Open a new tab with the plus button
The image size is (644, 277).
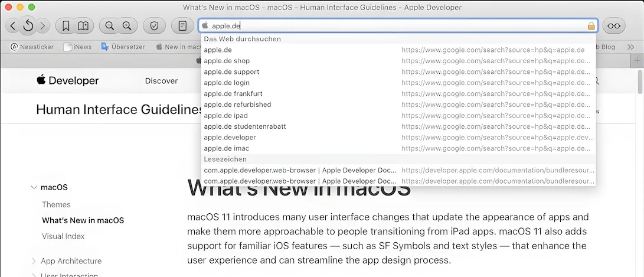click(x=637, y=60)
